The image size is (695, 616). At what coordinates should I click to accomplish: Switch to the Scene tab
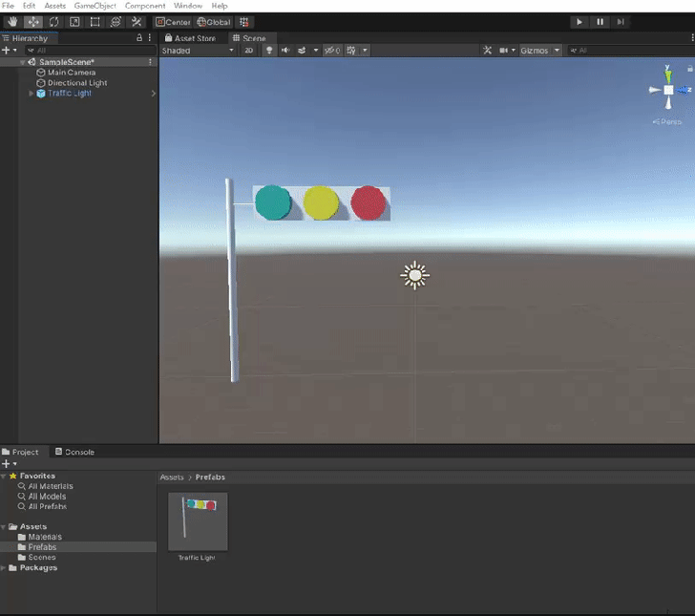tap(249, 38)
